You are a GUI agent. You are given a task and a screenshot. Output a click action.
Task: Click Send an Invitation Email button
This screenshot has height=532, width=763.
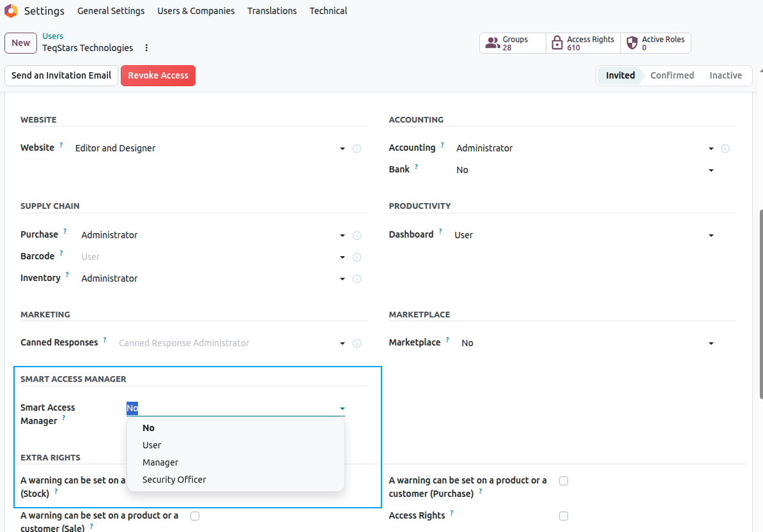pos(61,75)
